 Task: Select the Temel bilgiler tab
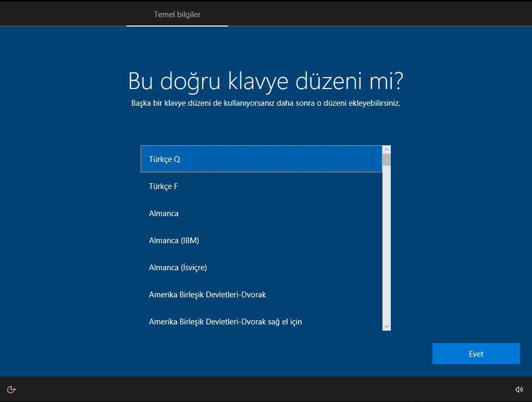(x=177, y=15)
